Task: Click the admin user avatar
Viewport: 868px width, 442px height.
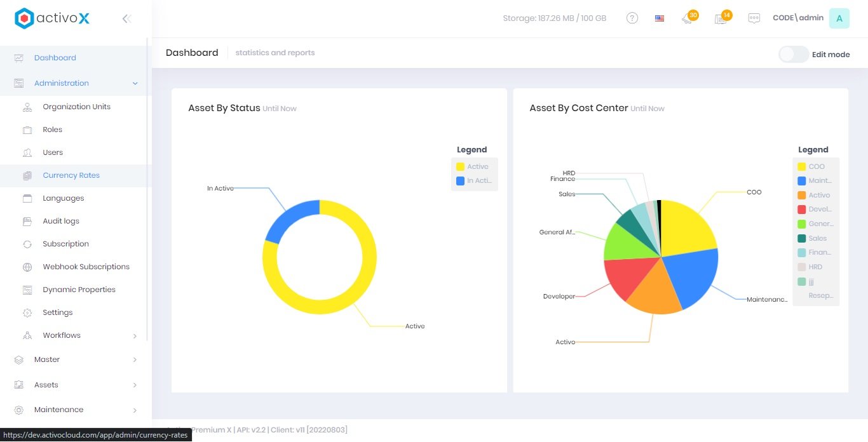Action: coord(839,18)
